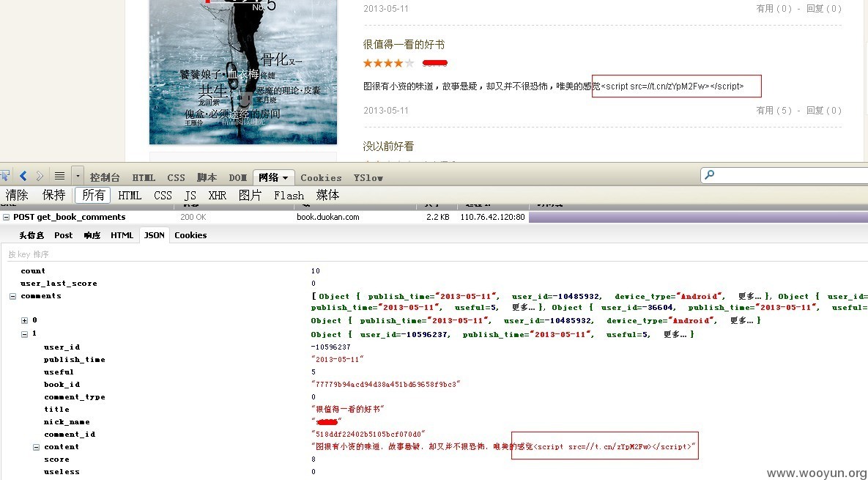Open the Cookies request sub-tab
868x480 pixels.
pyautogui.click(x=190, y=235)
